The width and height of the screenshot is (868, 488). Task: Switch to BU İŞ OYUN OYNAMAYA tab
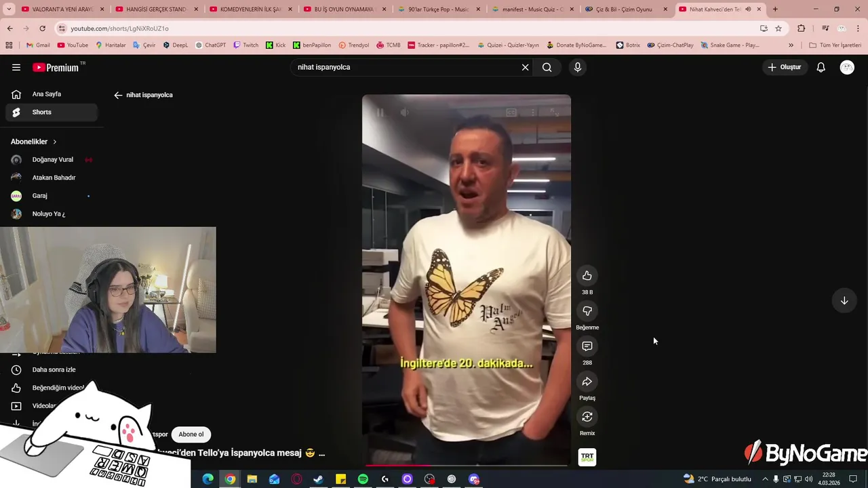pyautogui.click(x=344, y=9)
